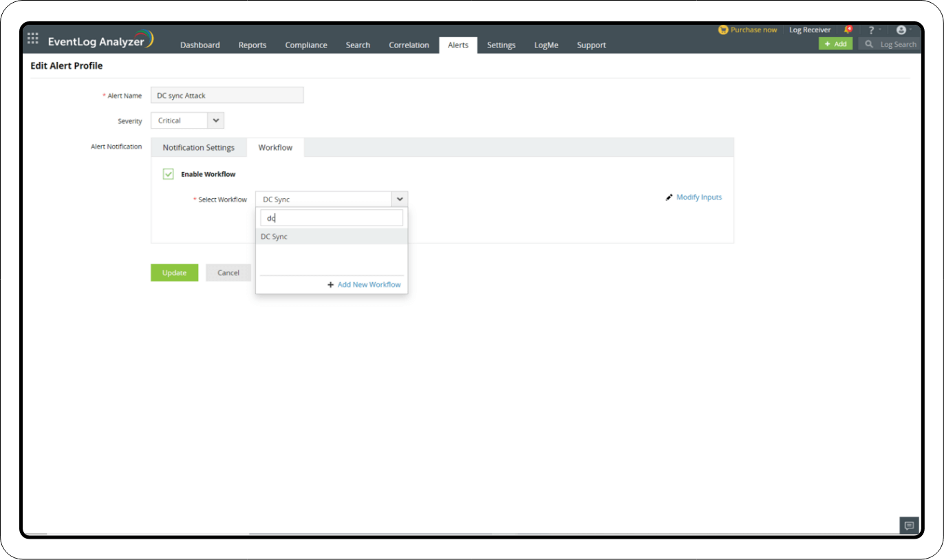This screenshot has width=944, height=560.
Task: Click the Add New Workflow link
Action: click(369, 285)
